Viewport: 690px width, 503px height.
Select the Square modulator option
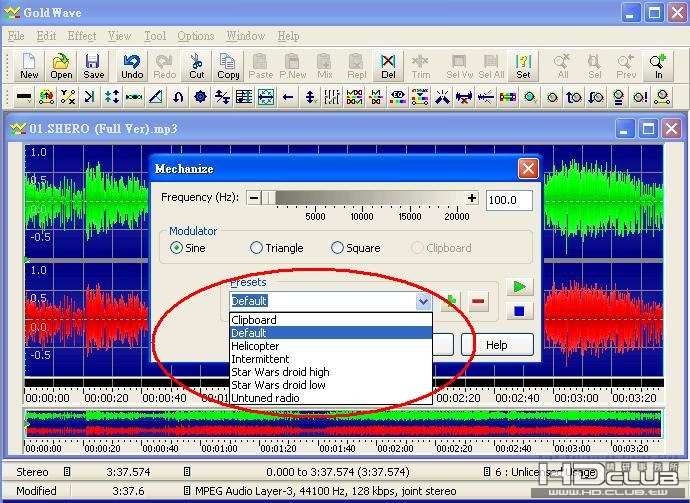(x=337, y=248)
